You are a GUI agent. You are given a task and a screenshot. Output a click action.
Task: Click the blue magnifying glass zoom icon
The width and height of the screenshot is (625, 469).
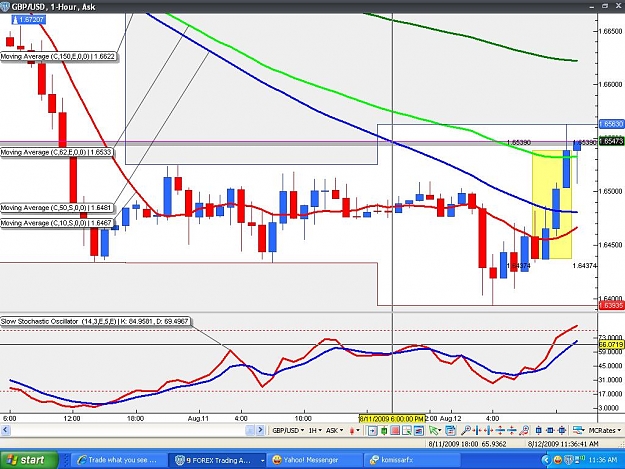(x=466, y=430)
